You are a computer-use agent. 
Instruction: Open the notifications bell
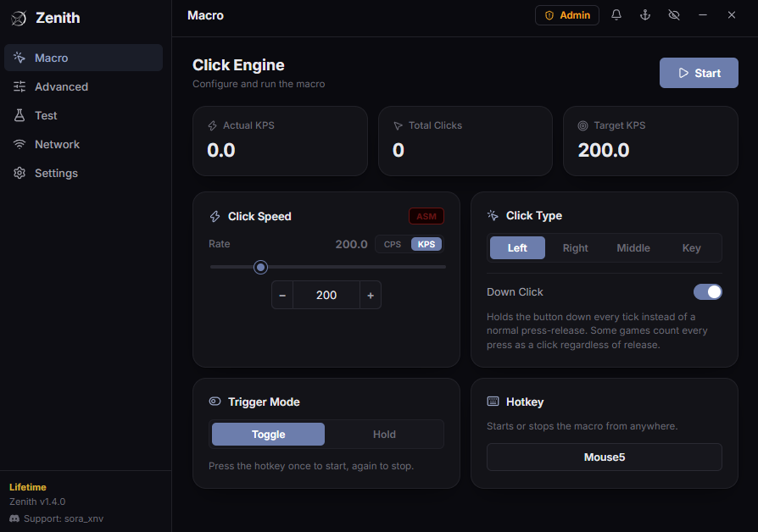616,15
